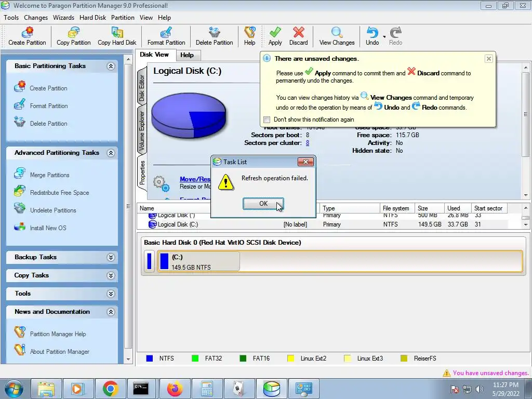This screenshot has height=399, width=532.
Task: Click the 'You have unsaved changes' status link
Action: pyautogui.click(x=490, y=373)
